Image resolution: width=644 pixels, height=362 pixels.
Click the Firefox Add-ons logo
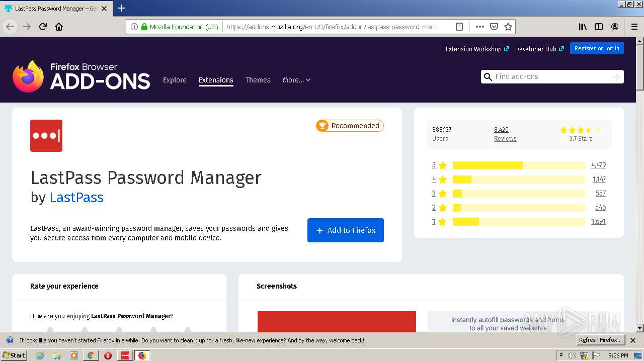(x=82, y=76)
